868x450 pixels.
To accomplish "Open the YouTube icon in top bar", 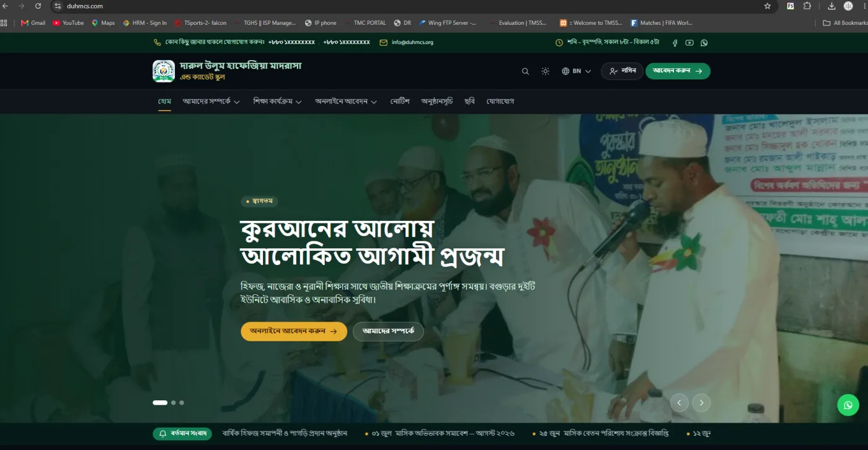I will point(689,43).
